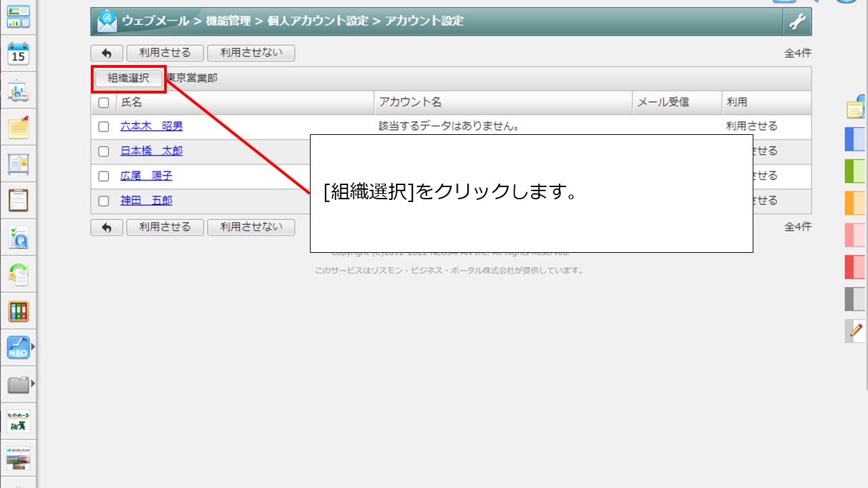Image resolution: width=868 pixels, height=488 pixels.
Task: Open the document search magnifier sidebar icon
Action: pyautogui.click(x=18, y=237)
